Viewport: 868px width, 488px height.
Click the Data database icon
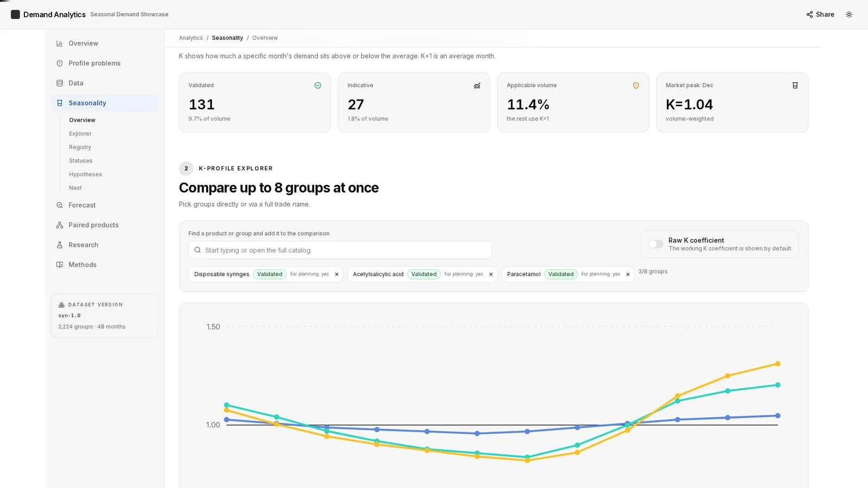pyautogui.click(x=60, y=84)
